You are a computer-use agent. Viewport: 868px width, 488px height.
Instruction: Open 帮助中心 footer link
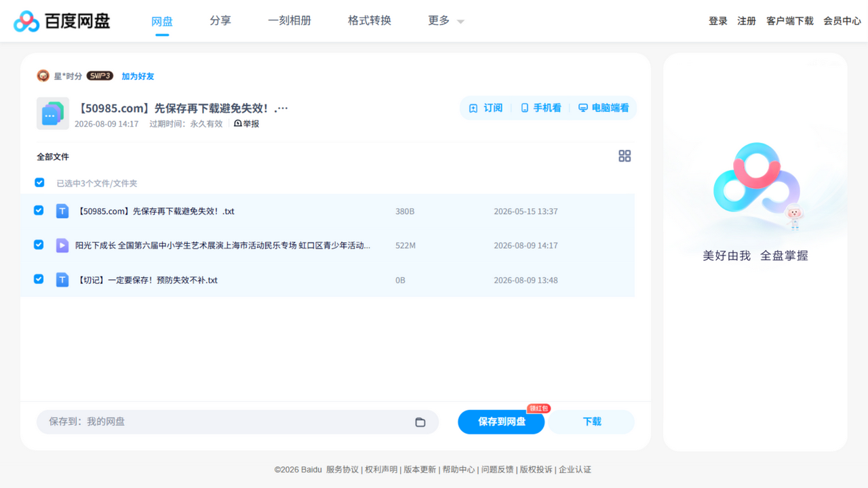tap(459, 469)
